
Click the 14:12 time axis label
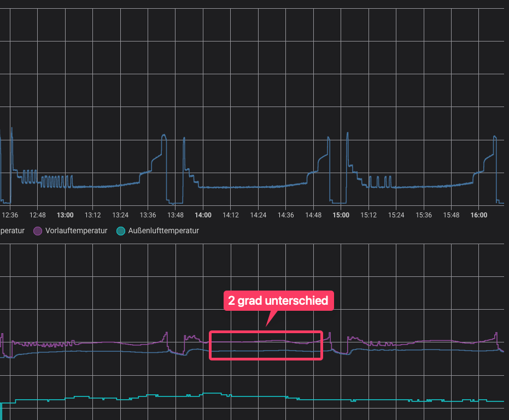231,215
